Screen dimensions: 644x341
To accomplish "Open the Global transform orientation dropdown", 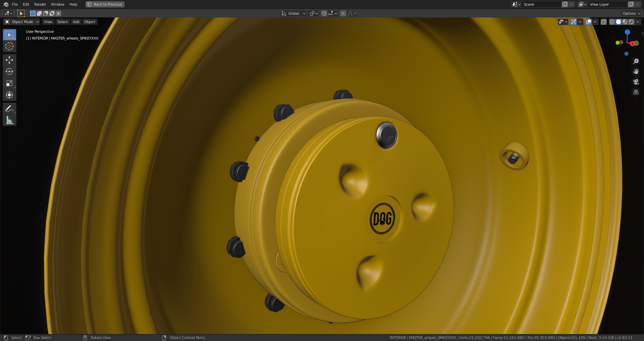I will (293, 13).
